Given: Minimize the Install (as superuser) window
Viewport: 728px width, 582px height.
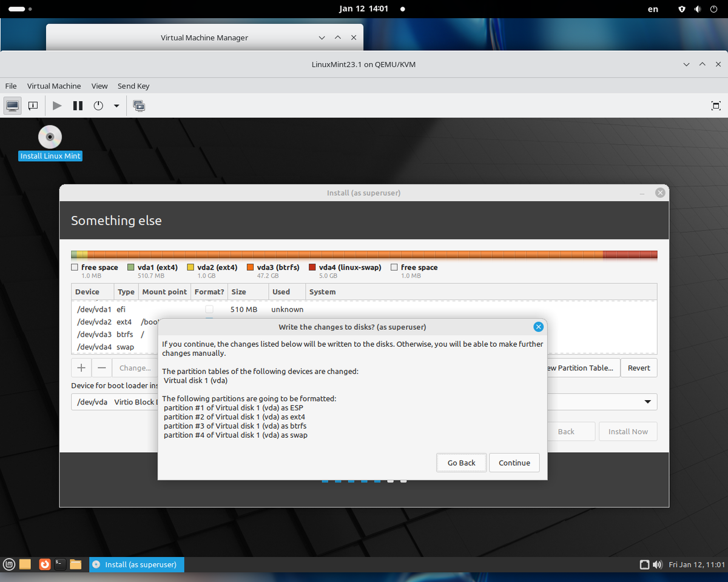Looking at the screenshot, I should coord(642,193).
